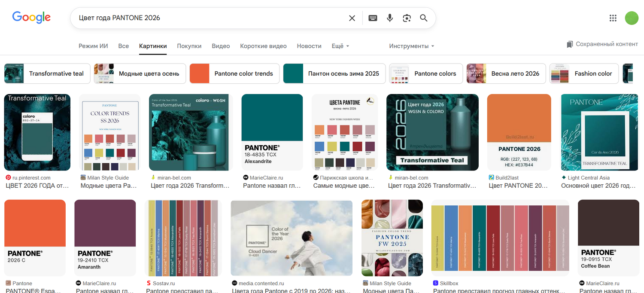Open the Color Trends SS 2026 image

[x=110, y=132]
